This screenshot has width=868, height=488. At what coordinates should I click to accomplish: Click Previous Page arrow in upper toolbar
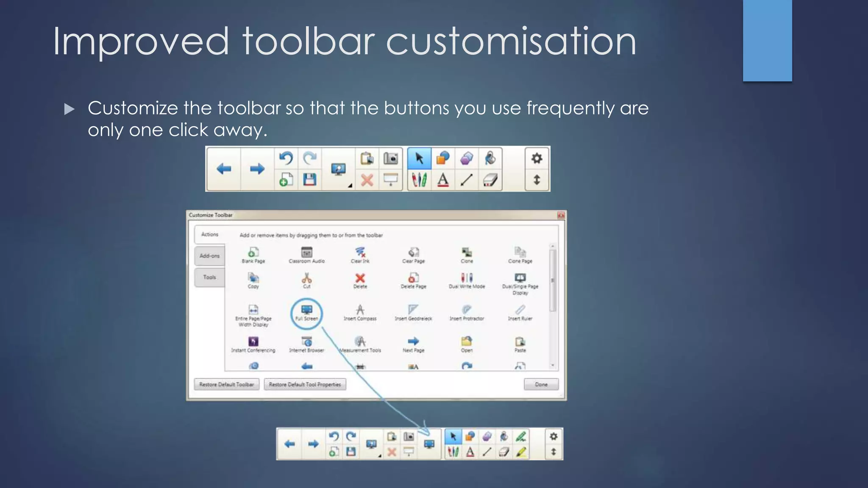(x=224, y=169)
